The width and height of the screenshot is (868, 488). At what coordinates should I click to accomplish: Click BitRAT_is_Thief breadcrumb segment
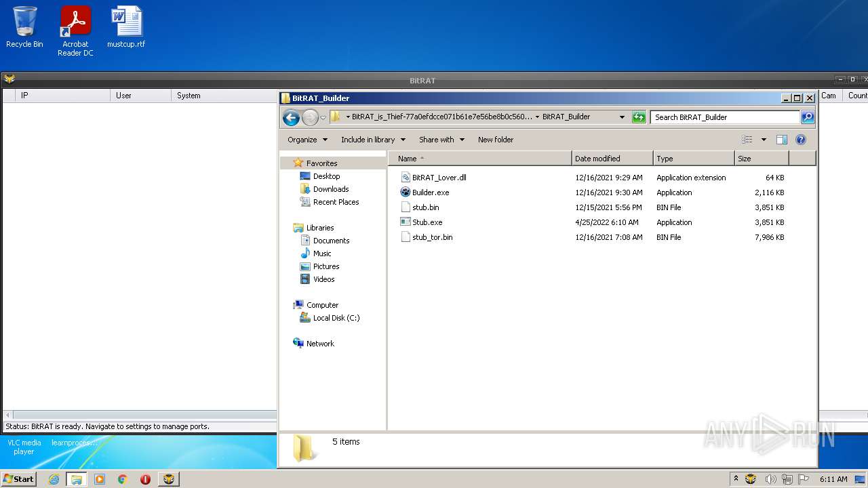click(x=442, y=117)
